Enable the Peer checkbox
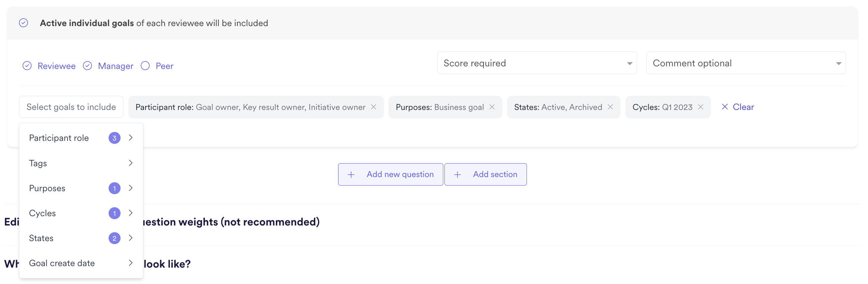Screen dimensions: 868x284 pos(145,66)
